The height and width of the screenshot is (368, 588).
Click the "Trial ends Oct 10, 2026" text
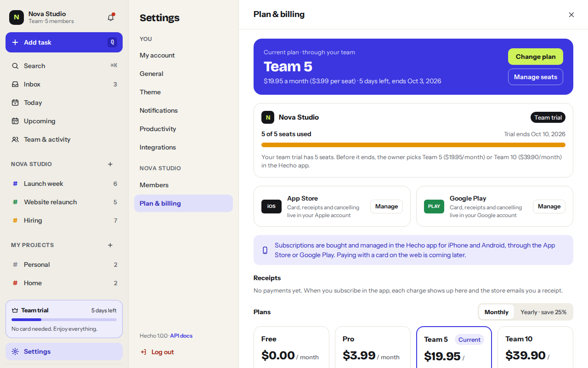click(535, 134)
